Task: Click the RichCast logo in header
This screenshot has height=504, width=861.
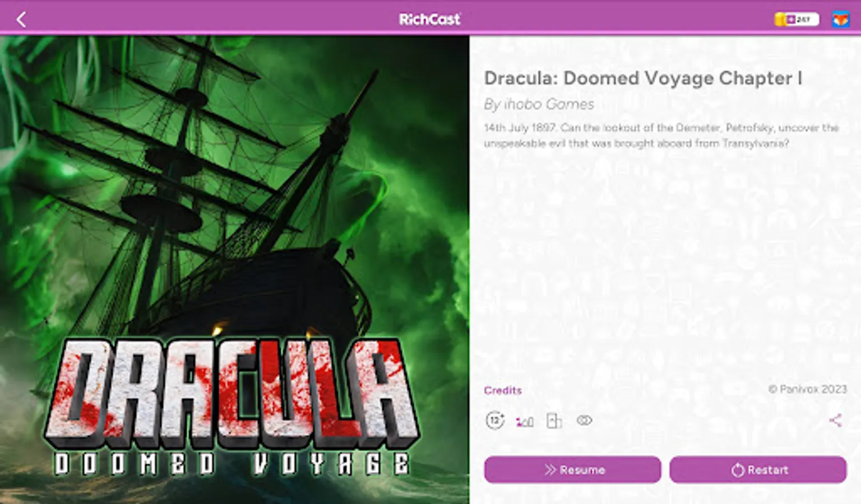Action: click(430, 20)
